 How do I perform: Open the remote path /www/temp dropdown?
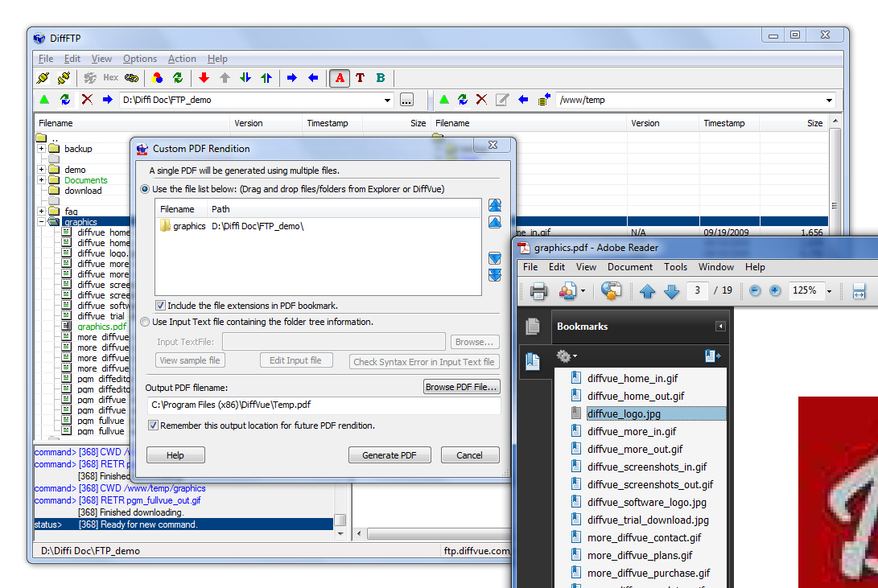click(829, 100)
